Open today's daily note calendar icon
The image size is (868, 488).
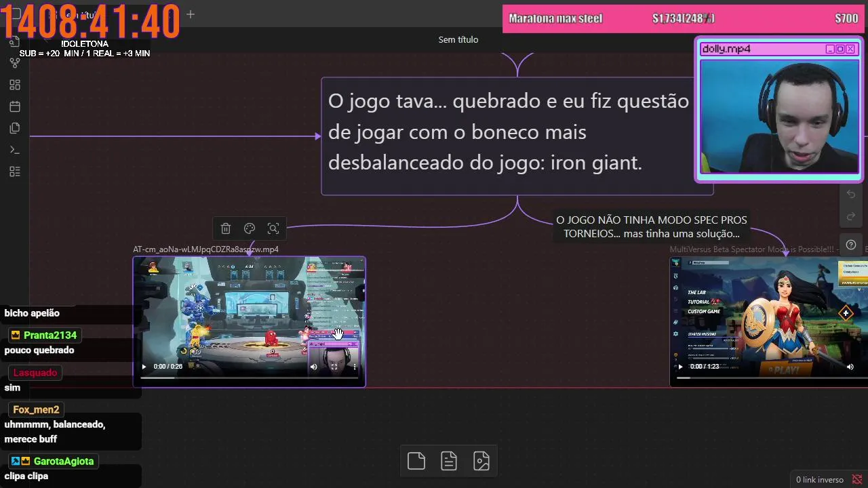[x=15, y=106]
